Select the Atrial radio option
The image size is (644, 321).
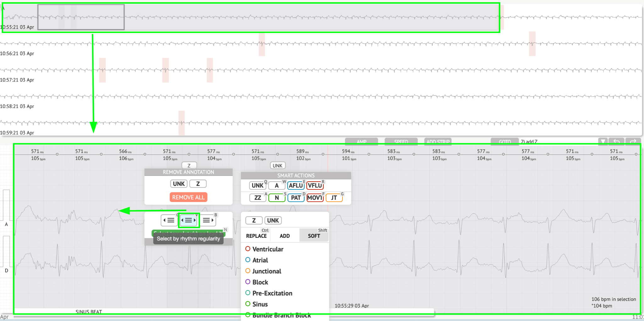(x=248, y=260)
